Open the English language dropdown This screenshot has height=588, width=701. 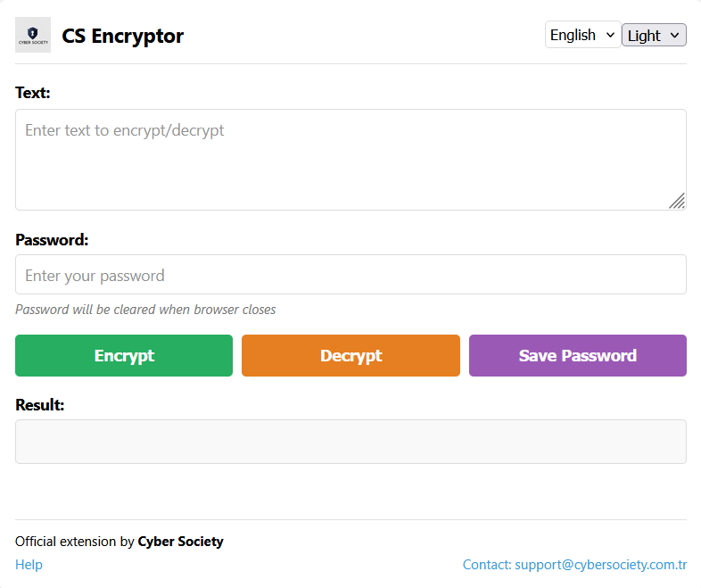(582, 35)
